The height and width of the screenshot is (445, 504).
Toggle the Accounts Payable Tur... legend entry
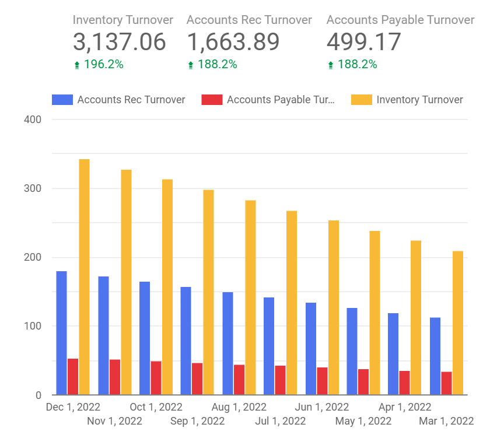281,99
